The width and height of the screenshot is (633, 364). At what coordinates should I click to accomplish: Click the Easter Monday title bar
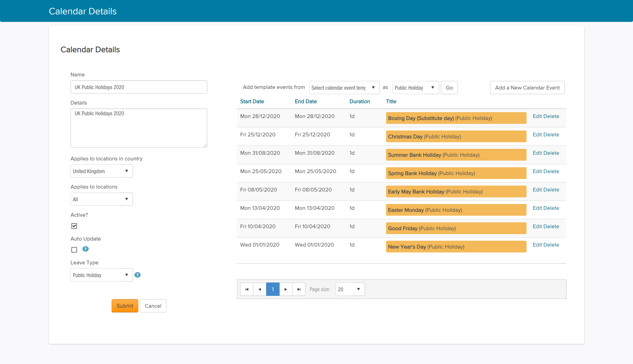click(x=456, y=210)
